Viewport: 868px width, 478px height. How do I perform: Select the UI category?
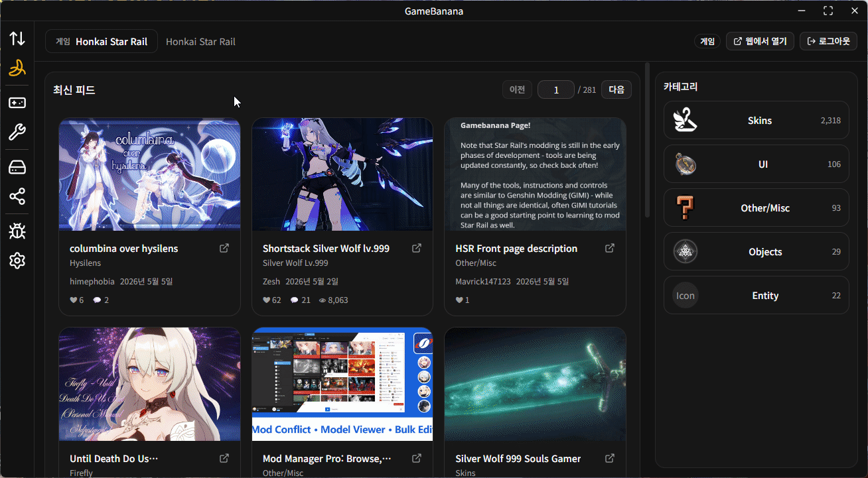pos(757,164)
